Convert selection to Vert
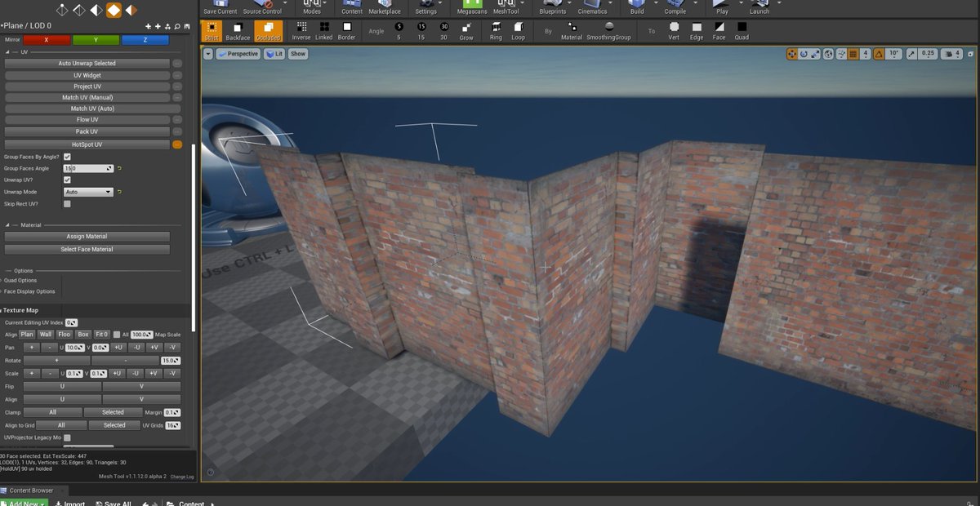980x506 pixels. 674,32
